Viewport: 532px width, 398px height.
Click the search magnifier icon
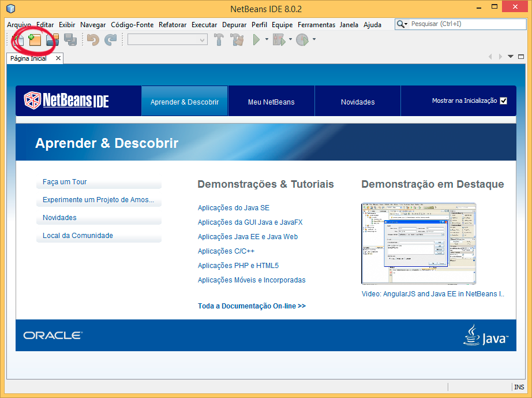(x=400, y=24)
